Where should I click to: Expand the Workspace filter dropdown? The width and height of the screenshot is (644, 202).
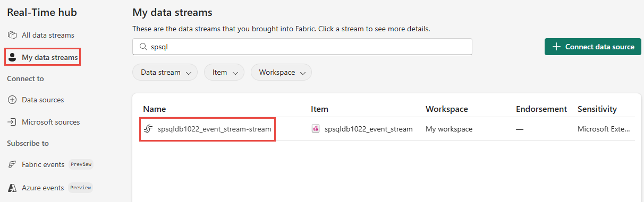tap(281, 72)
